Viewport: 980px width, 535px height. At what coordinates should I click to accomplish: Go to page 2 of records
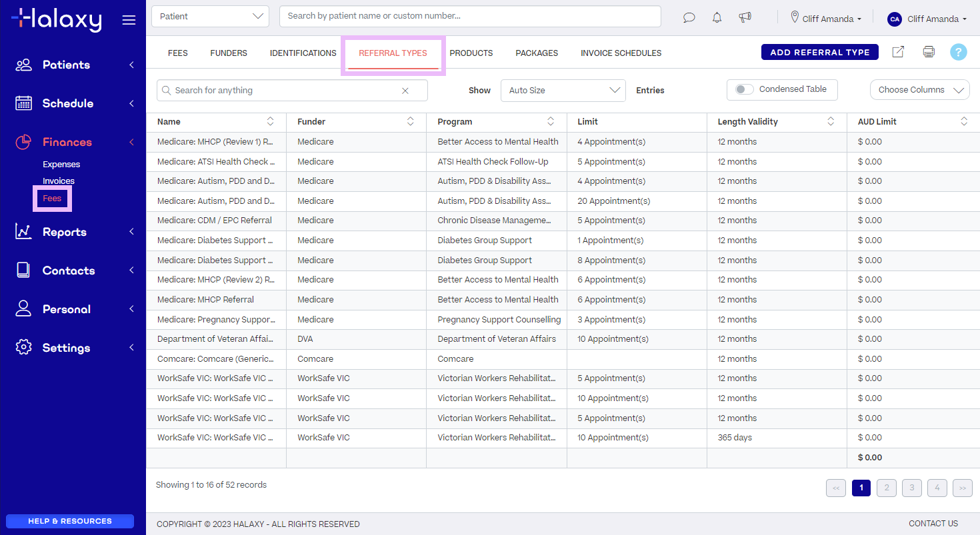tap(887, 488)
